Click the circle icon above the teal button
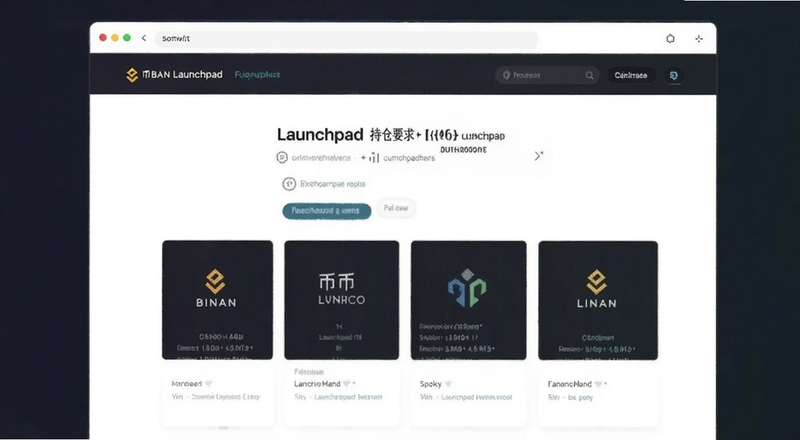800x440 pixels. pos(289,184)
